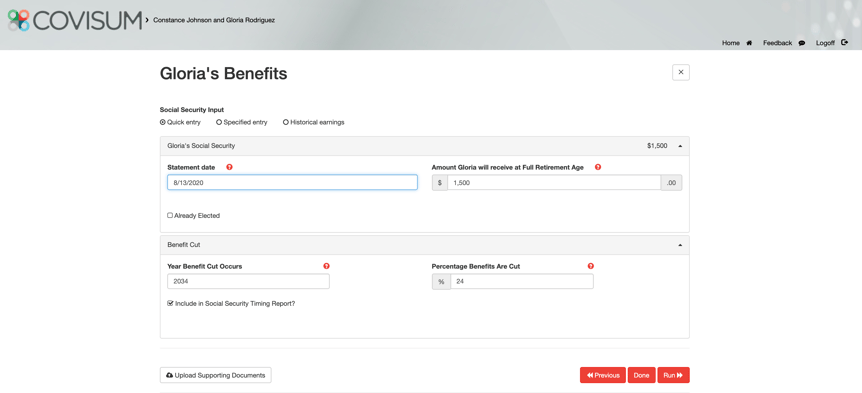The height and width of the screenshot is (393, 862).
Task: Focus the Statement date input field
Action: 292,182
